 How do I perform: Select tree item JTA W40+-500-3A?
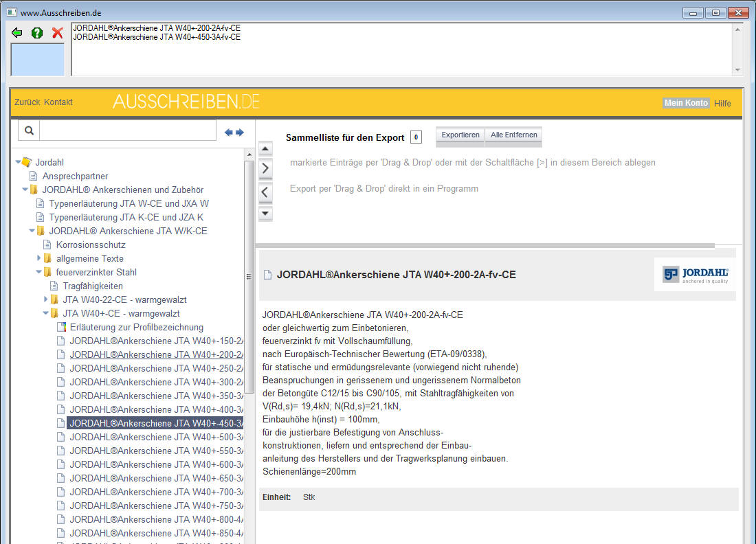coord(156,437)
